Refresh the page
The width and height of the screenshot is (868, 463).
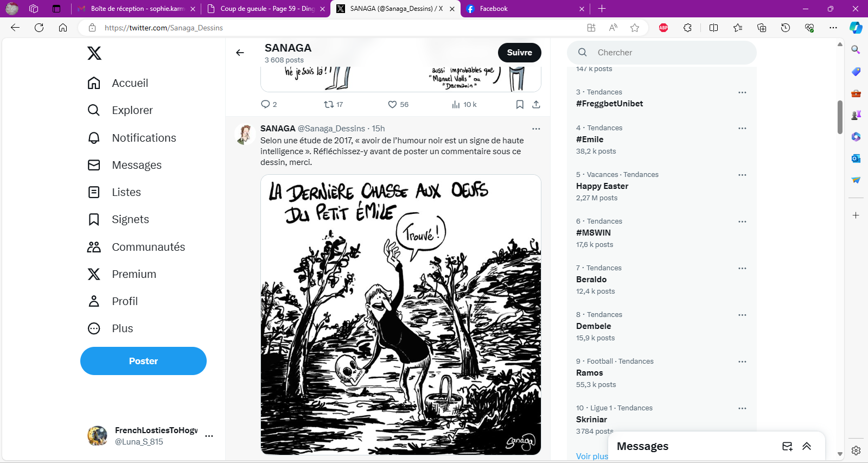[39, 28]
